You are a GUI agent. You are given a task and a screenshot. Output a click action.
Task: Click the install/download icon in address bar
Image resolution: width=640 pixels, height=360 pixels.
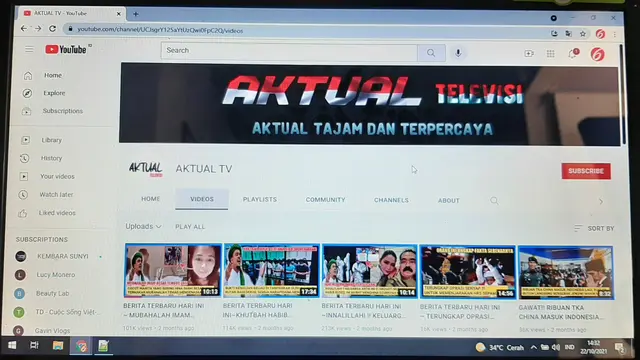[x=554, y=33]
